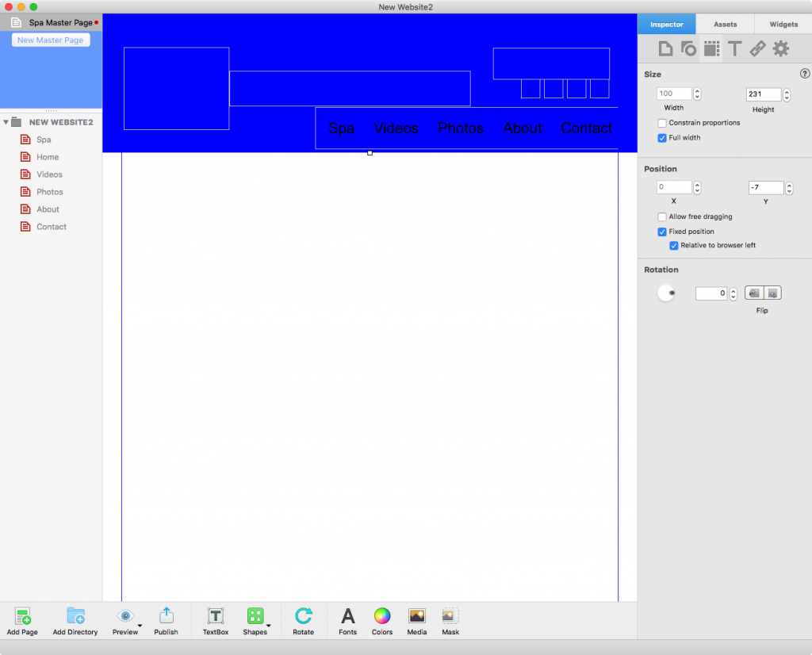Switch to the Widgets tab
Viewport: 812px width, 655px height.
(x=783, y=24)
